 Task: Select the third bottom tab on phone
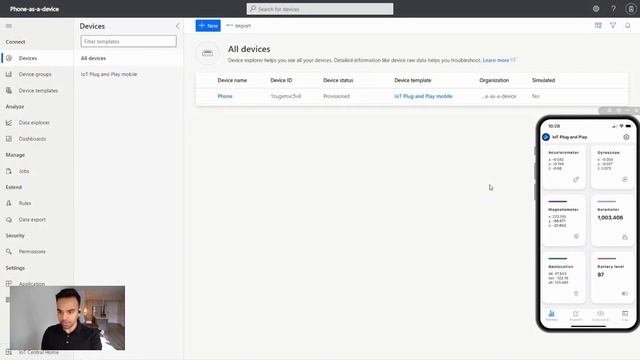tap(600, 315)
